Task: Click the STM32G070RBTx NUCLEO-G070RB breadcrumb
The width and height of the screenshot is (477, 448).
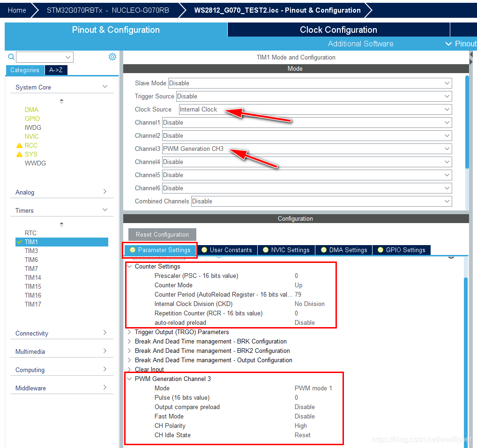Action: (x=108, y=10)
